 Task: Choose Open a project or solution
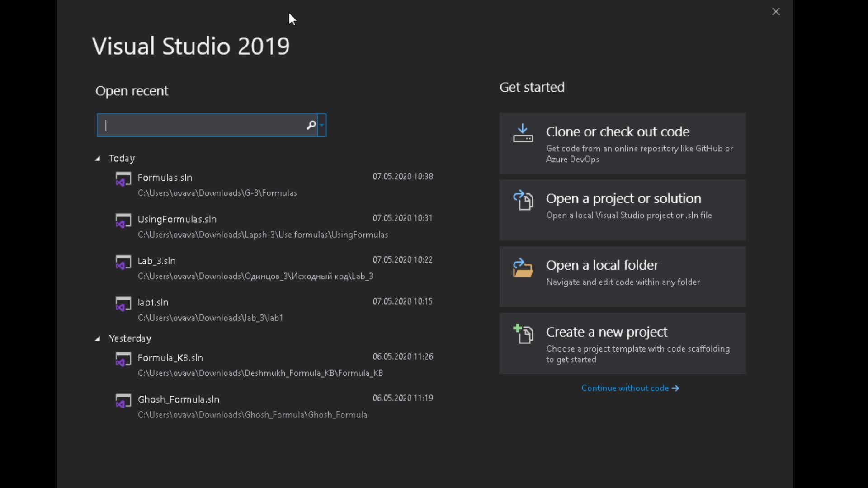(623, 210)
